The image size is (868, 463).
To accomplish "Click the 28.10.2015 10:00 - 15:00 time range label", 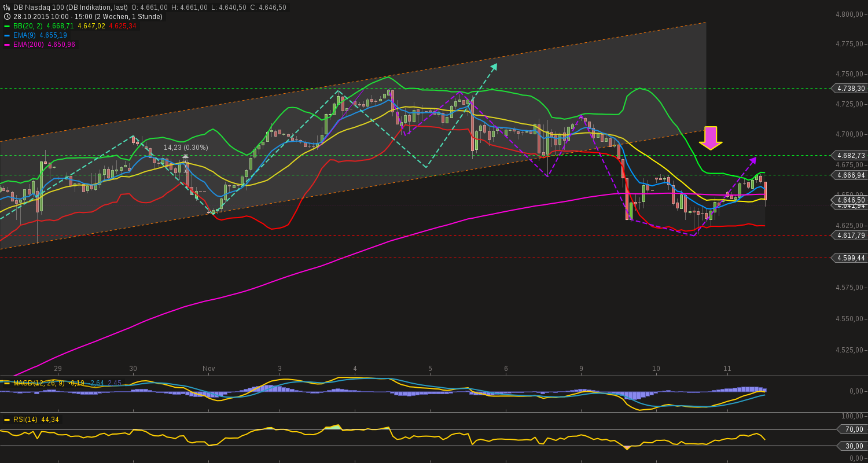I will coord(88,17).
